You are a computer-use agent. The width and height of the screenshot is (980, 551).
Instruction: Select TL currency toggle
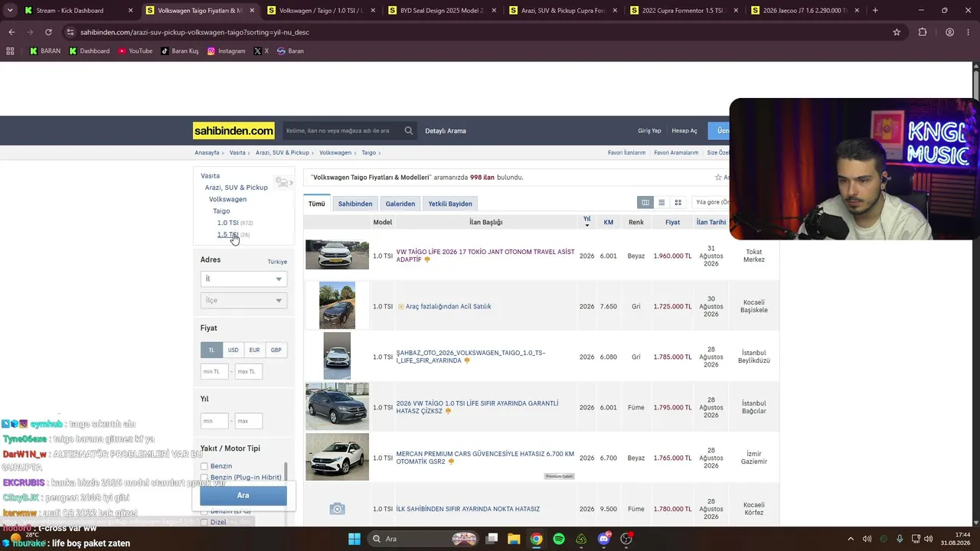[211, 350]
